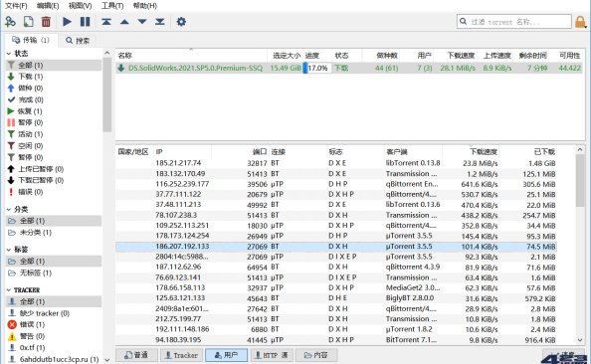Click the lock UI padlock icon
Image resolution: width=591 pixels, height=364 pixels.
click(580, 22)
